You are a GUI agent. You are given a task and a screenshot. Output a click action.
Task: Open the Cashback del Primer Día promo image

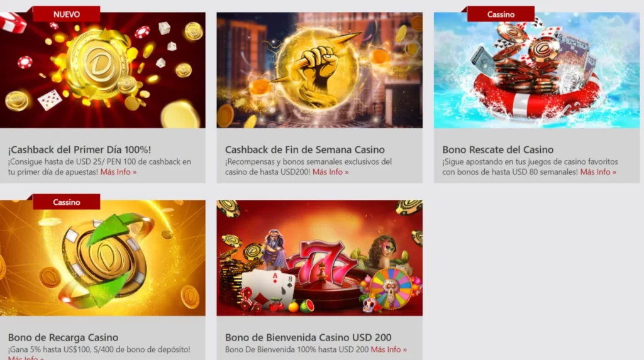point(103,70)
